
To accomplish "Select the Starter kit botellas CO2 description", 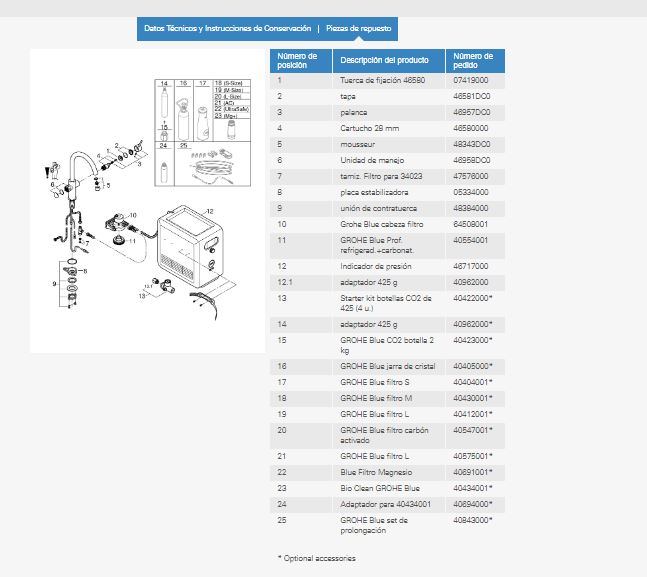I will (x=386, y=303).
